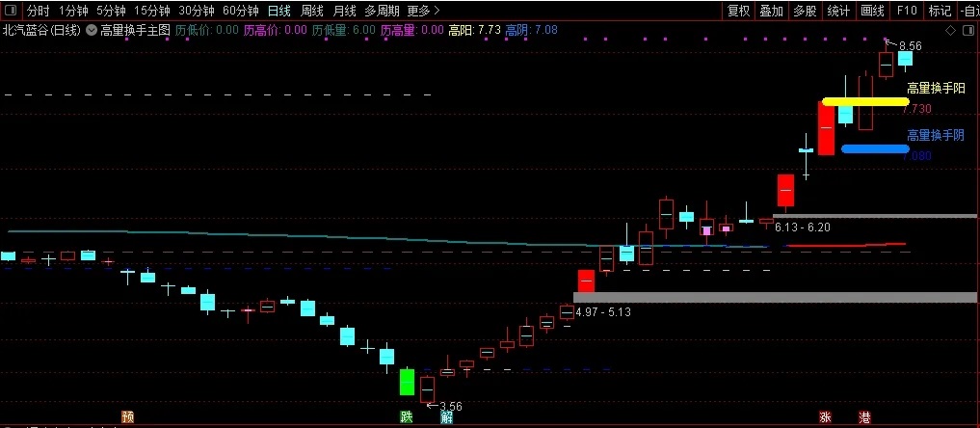
Task: Click the 预 marker at chart bottom
Action: tap(127, 416)
